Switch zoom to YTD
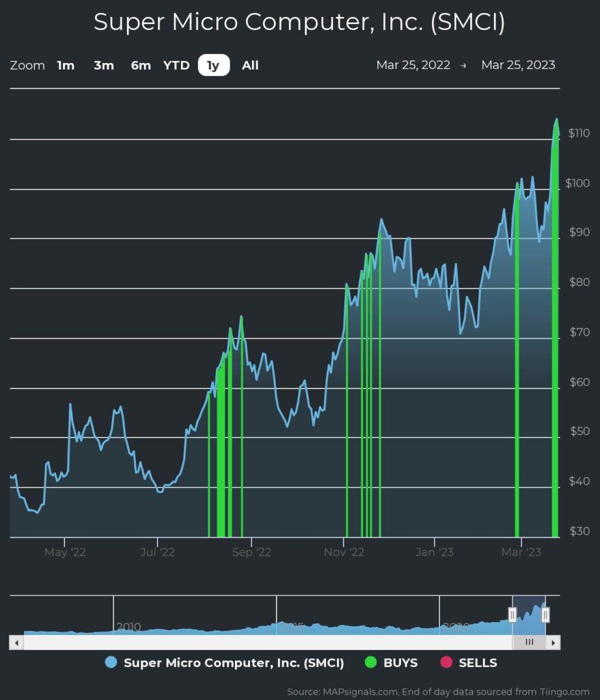The height and width of the screenshot is (700, 600). click(x=176, y=66)
